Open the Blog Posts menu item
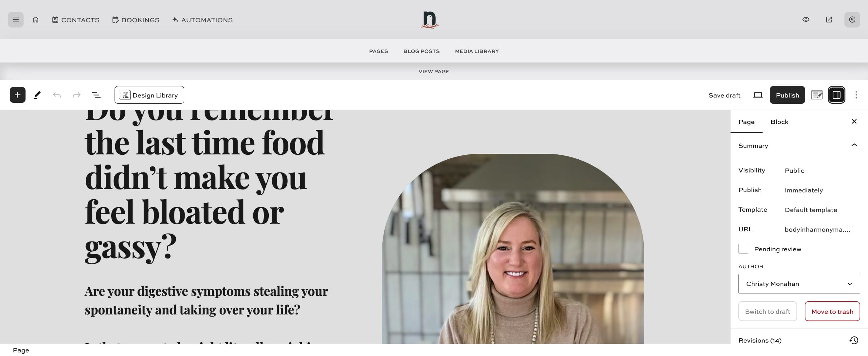868x356 pixels. click(421, 51)
